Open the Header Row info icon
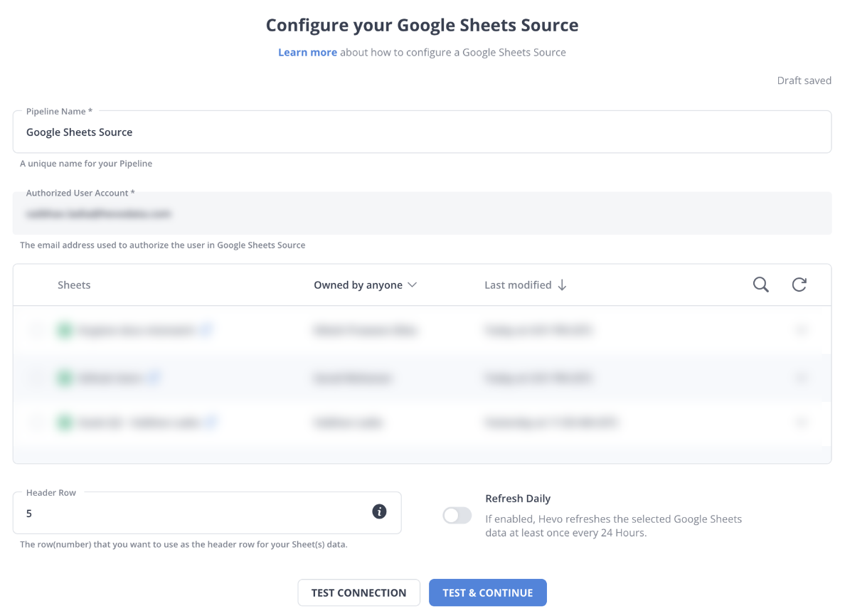The width and height of the screenshot is (845, 616). [x=379, y=511]
